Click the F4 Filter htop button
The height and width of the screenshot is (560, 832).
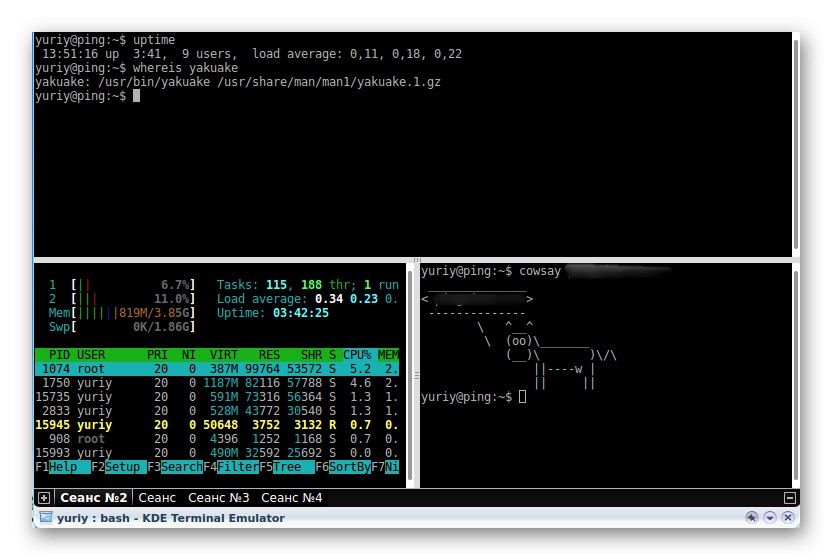(x=231, y=467)
